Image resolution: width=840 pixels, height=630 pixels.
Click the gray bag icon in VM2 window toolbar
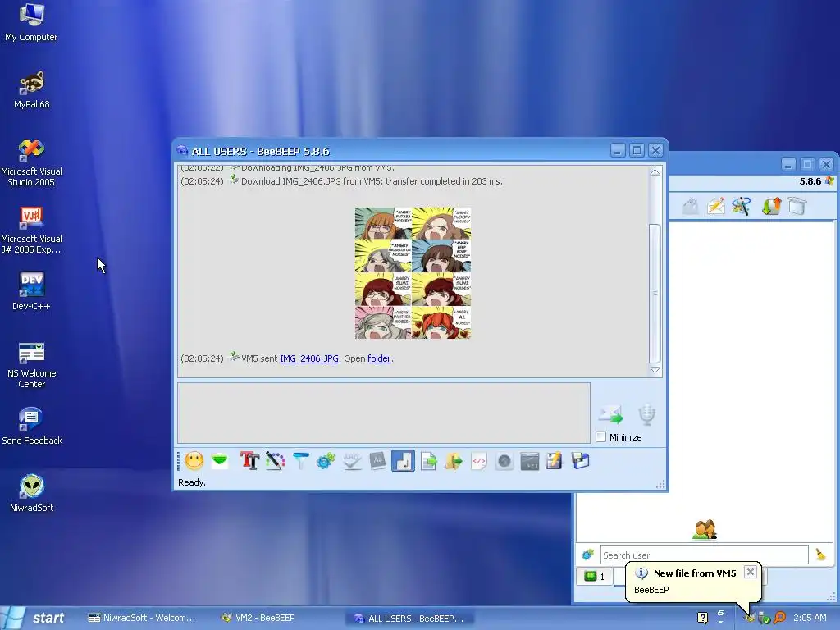pos(691,206)
